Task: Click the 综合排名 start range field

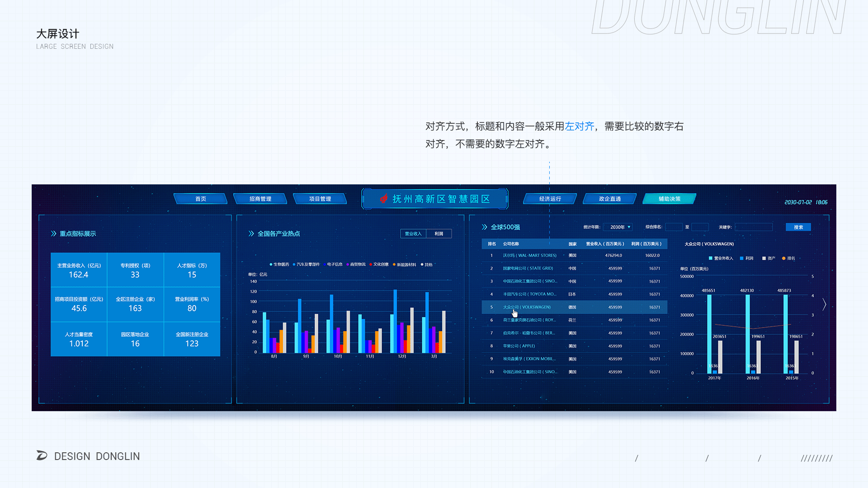Action: [x=674, y=227]
